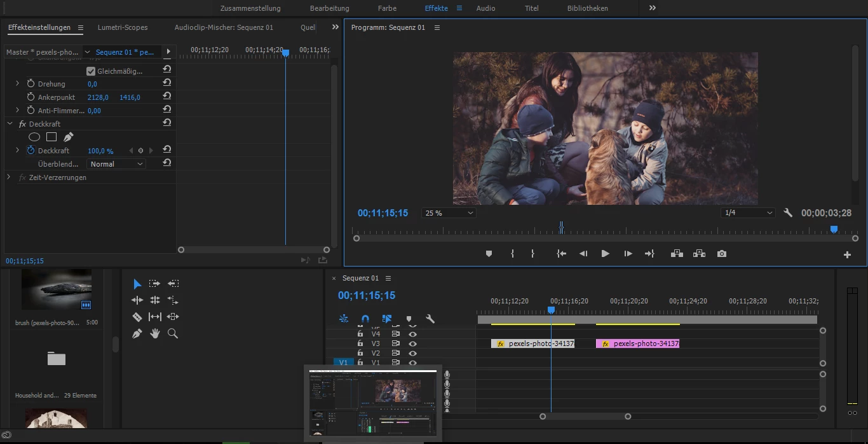Hide track V3 with its eye icon

coord(412,343)
